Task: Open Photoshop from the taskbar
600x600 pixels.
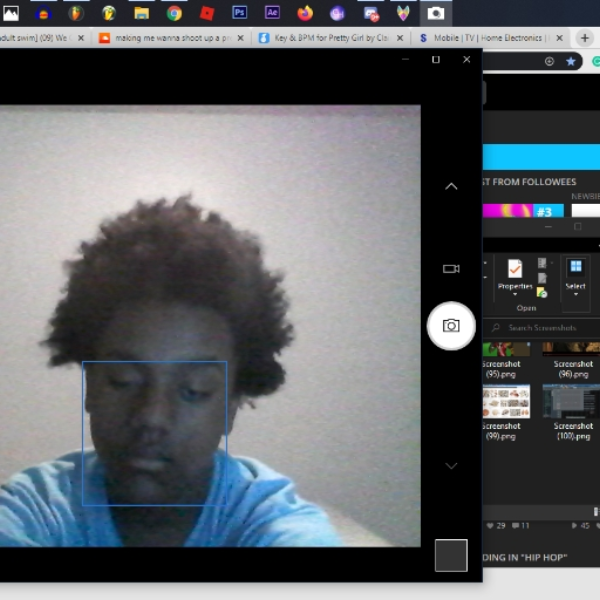Action: click(240, 13)
